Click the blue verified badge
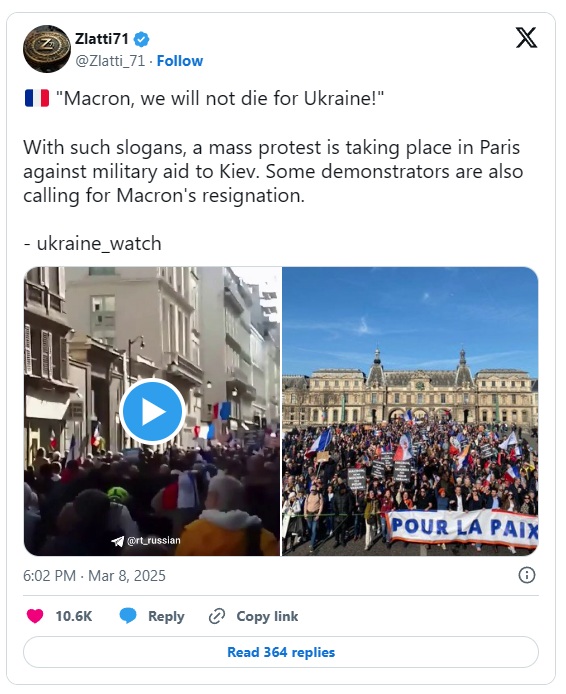This screenshot has width=566, height=694. [142, 39]
